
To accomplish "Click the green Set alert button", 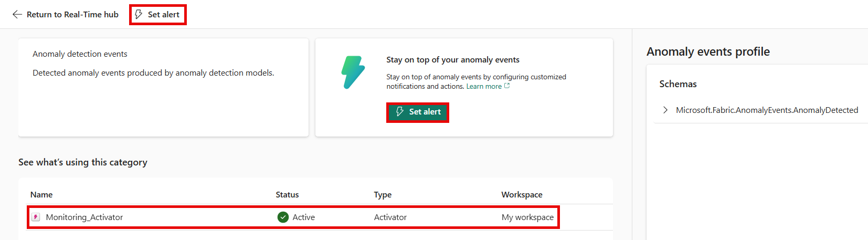I will pyautogui.click(x=418, y=112).
